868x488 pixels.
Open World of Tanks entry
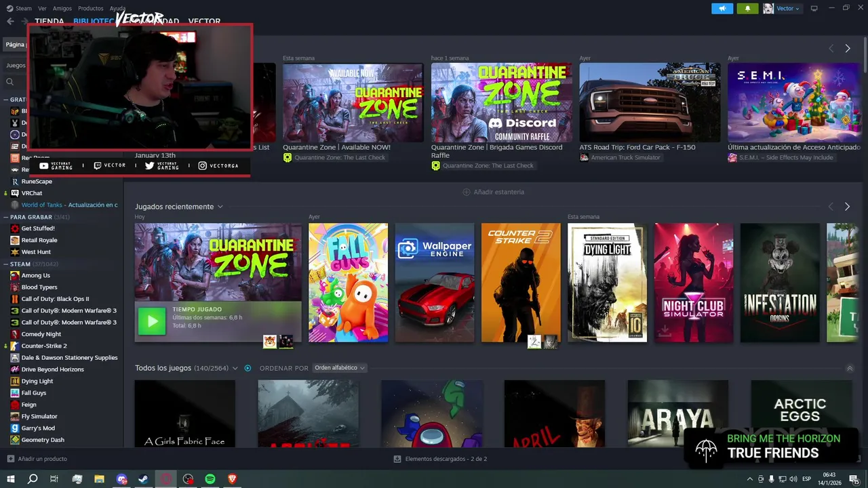point(69,205)
